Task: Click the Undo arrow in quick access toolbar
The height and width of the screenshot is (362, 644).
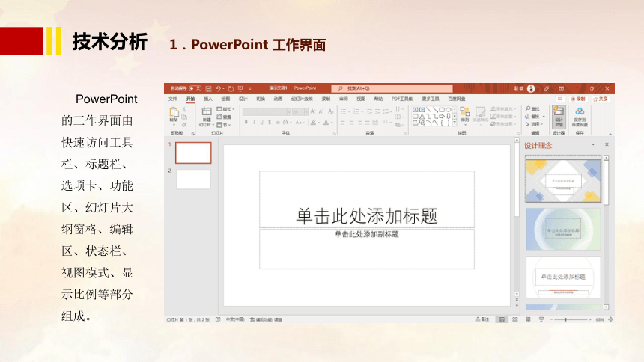Action: [218, 88]
